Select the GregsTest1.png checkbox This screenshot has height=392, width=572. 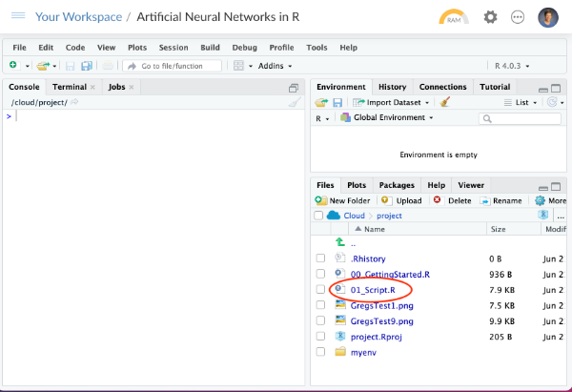320,305
